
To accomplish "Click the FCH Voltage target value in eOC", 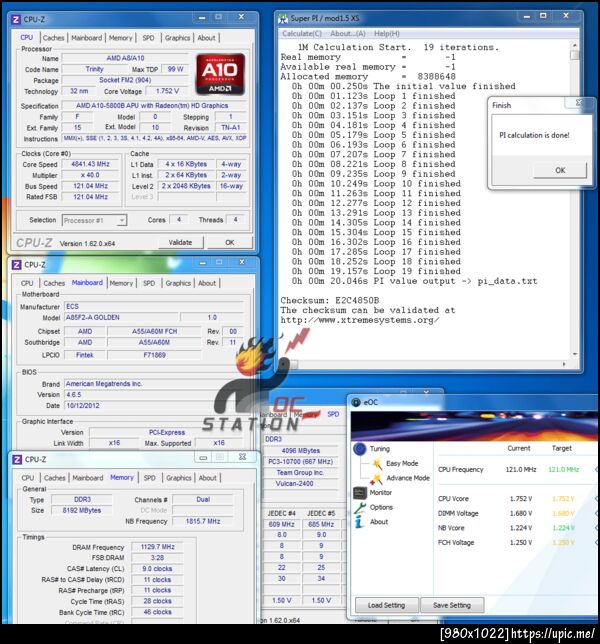I will click(x=563, y=543).
